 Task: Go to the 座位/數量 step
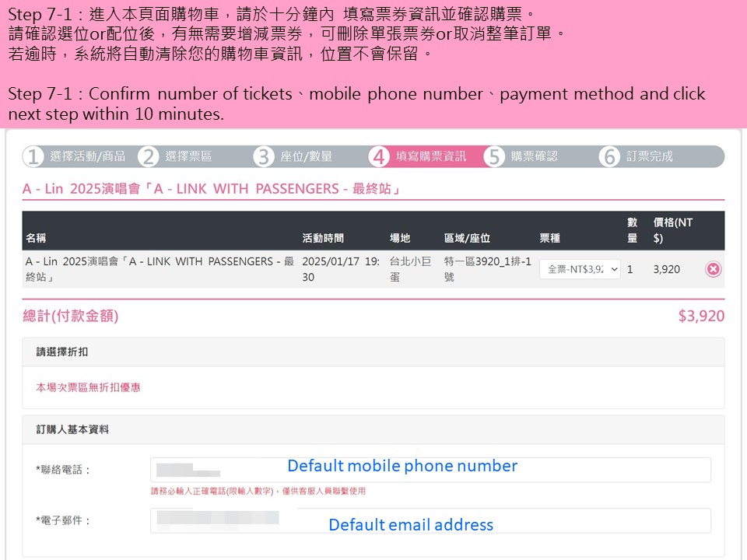coord(307,156)
